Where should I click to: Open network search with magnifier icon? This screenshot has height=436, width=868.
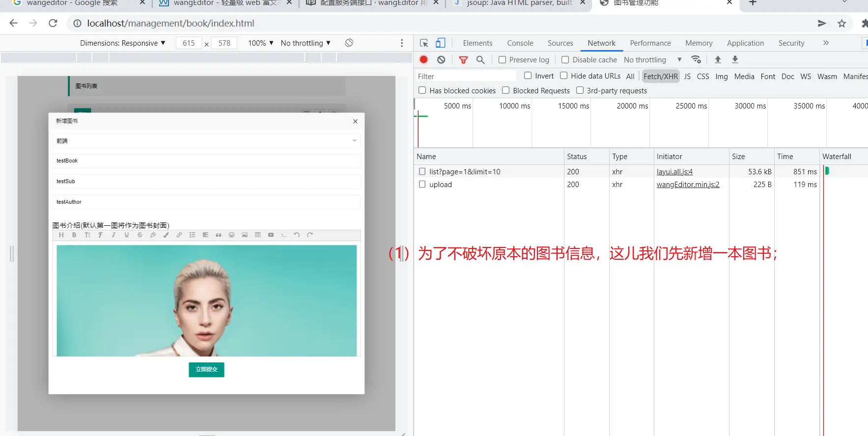click(480, 60)
